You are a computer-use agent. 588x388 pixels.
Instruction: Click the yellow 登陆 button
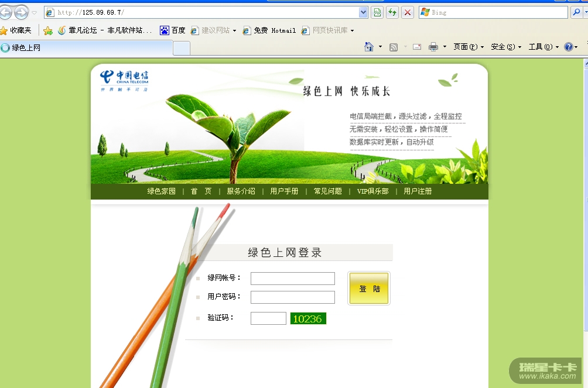369,289
